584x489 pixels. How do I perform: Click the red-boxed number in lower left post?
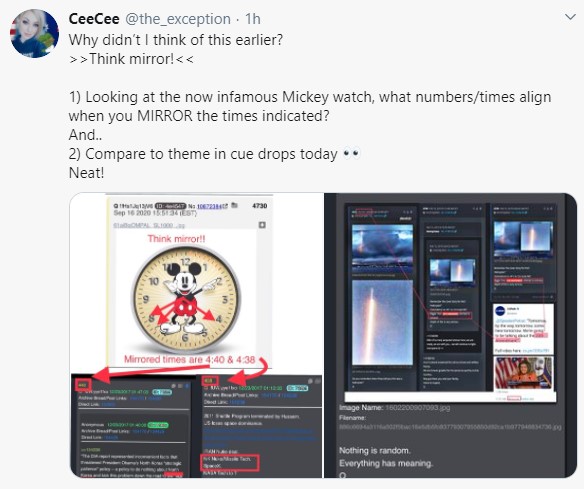83,385
